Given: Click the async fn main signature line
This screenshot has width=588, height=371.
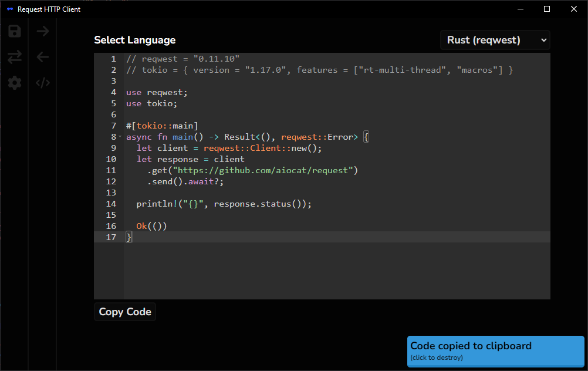Looking at the screenshot, I should click(x=248, y=137).
